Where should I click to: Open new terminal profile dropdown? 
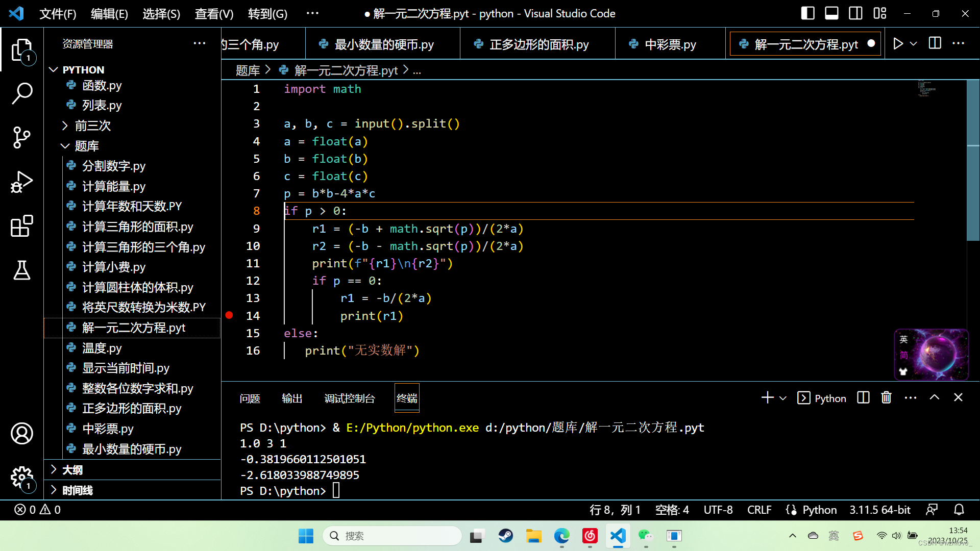coord(783,398)
